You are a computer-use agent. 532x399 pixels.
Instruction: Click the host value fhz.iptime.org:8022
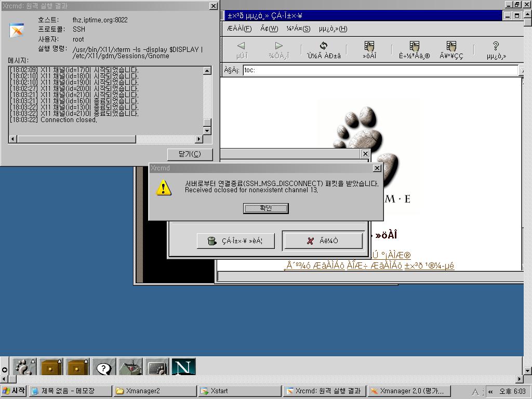[100, 20]
